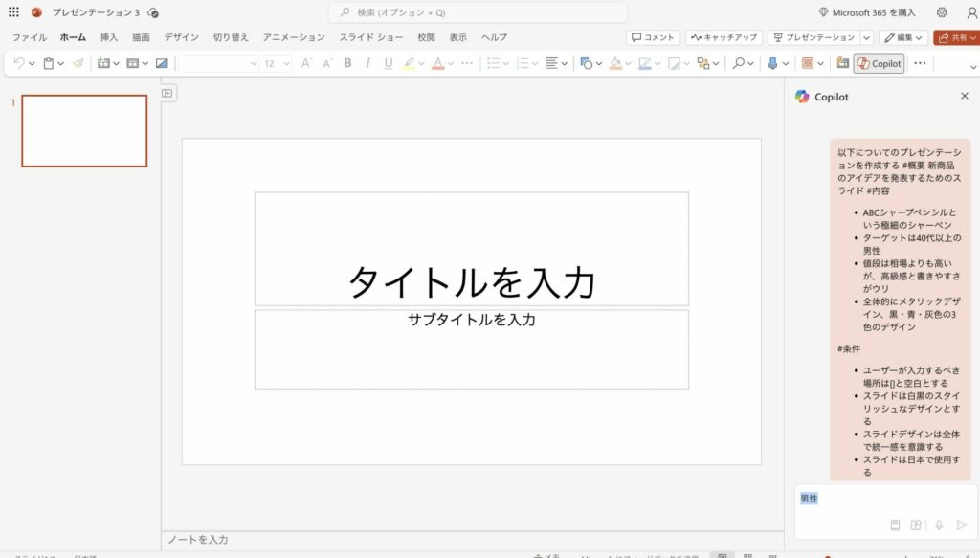980x558 pixels.
Task: Open the Search magnifier icon in the ribbon
Action: click(739, 63)
